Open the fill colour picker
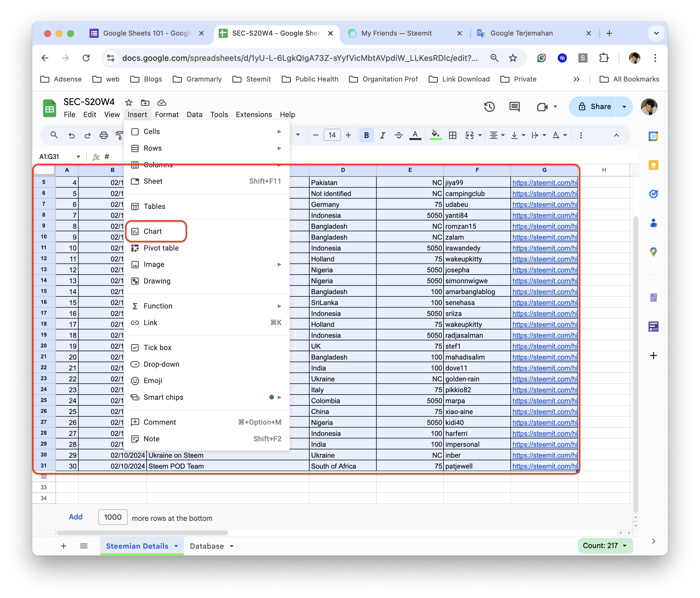This screenshot has height=598, width=700. [435, 135]
